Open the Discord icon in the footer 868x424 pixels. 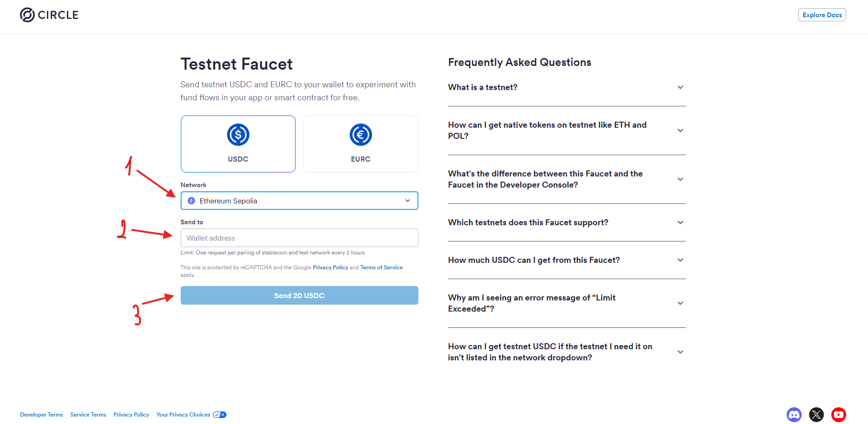click(x=794, y=414)
